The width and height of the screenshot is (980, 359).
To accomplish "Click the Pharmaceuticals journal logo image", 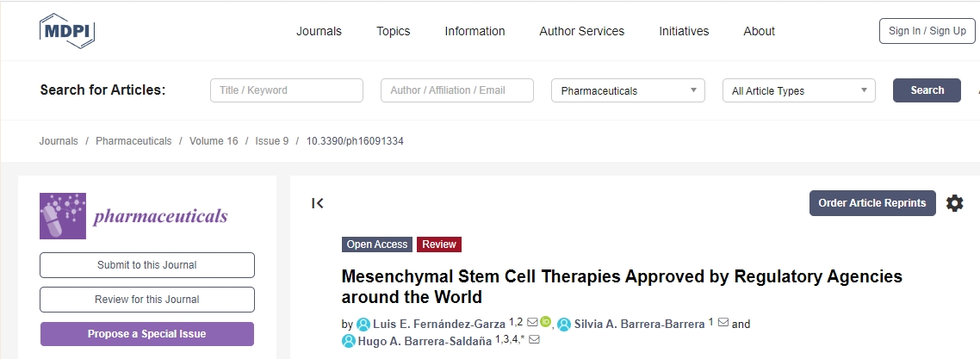I will (133, 215).
